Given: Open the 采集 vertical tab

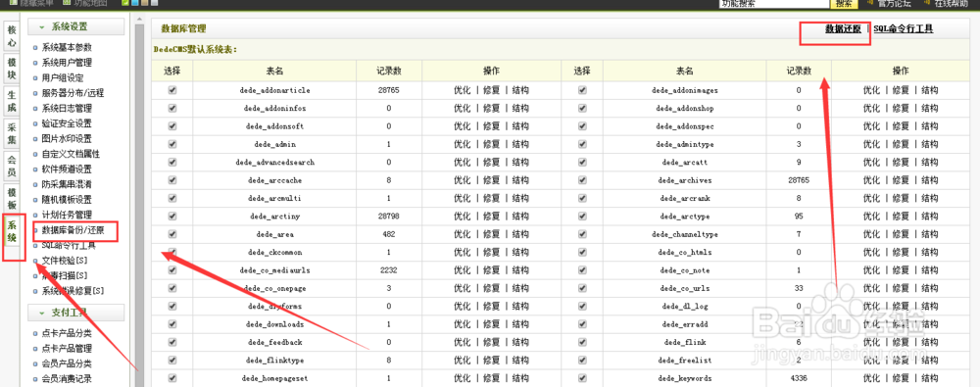Looking at the screenshot, I should [12, 135].
